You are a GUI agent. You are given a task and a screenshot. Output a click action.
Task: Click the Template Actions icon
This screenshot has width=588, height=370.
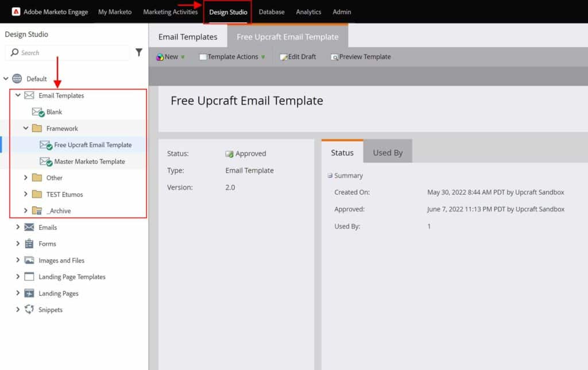(203, 57)
